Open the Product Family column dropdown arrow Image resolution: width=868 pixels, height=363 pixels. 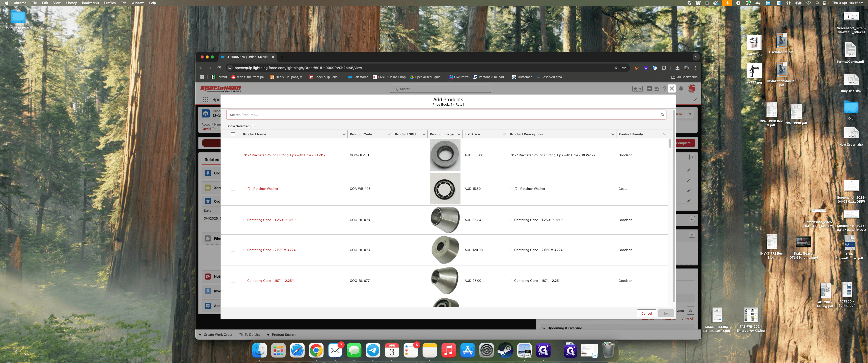[x=664, y=134]
